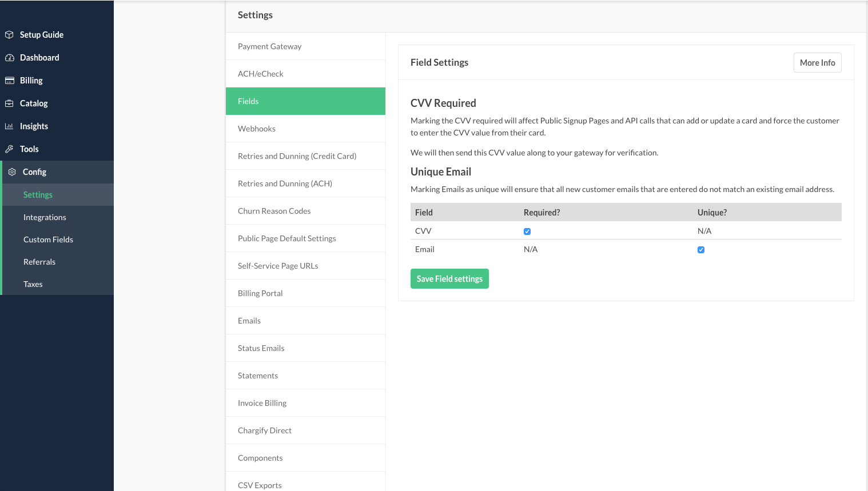868x491 pixels.
Task: Collapse the Config sidebar section
Action: click(x=34, y=172)
